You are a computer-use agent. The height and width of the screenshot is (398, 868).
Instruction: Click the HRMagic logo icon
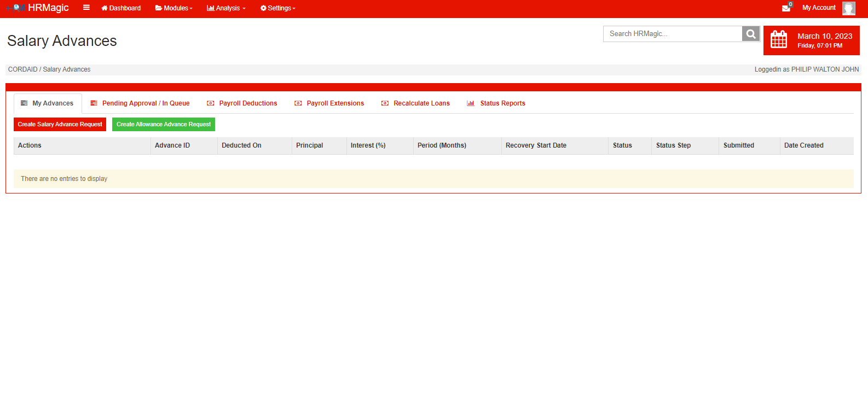pyautogui.click(x=15, y=8)
